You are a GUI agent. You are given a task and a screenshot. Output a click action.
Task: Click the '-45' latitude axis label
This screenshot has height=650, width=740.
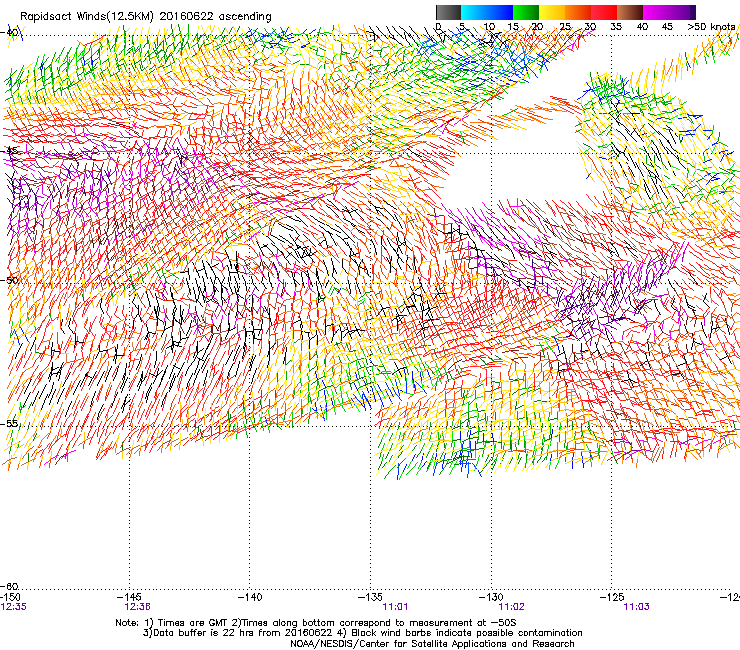point(9,151)
